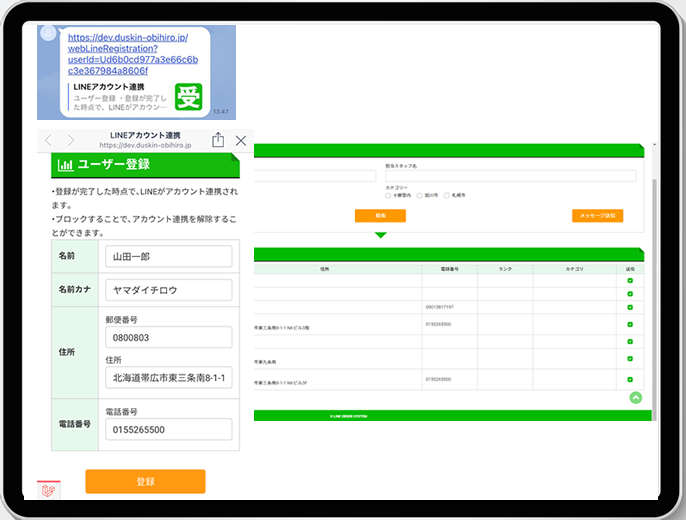The image size is (686, 520).
Task: Click phone number 09013817197 in table
Action: (440, 307)
